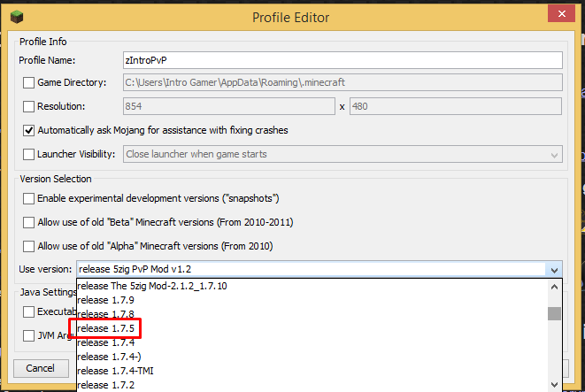Screen dimensions: 585x392
Task: Click the resolution height field 480
Action: 455,106
